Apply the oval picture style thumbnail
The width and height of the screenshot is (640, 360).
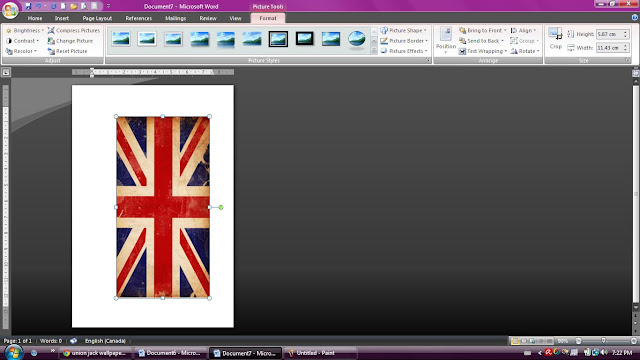pyautogui.click(x=356, y=39)
